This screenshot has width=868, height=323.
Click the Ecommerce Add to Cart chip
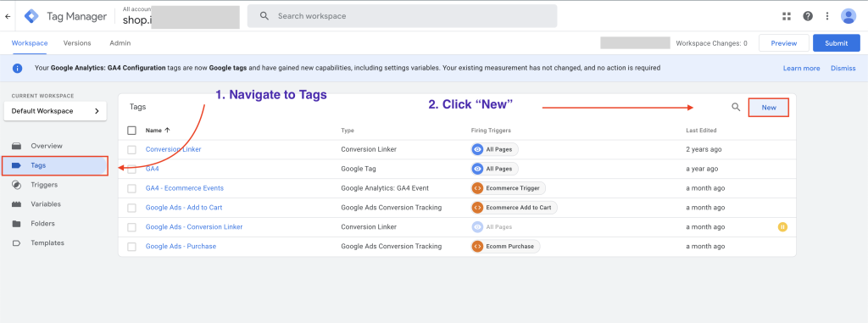[514, 207]
